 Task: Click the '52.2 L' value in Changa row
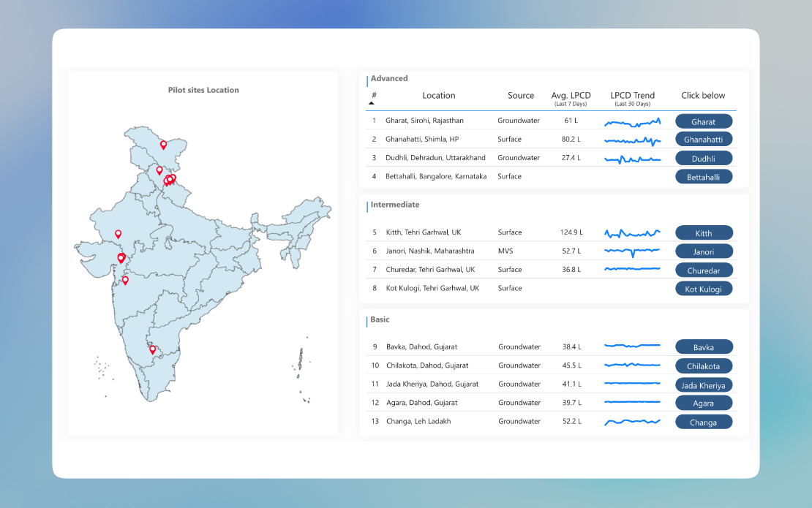[x=572, y=421]
